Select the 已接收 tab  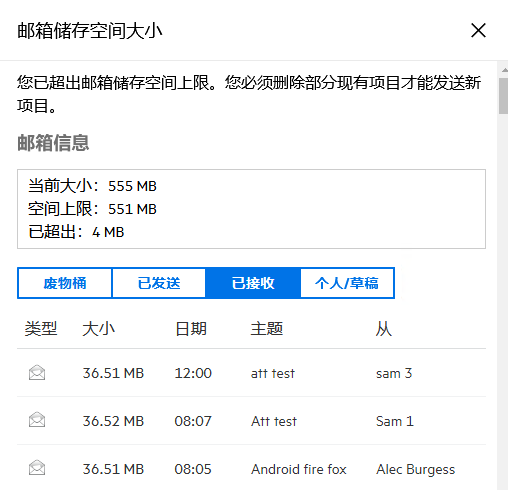(253, 283)
